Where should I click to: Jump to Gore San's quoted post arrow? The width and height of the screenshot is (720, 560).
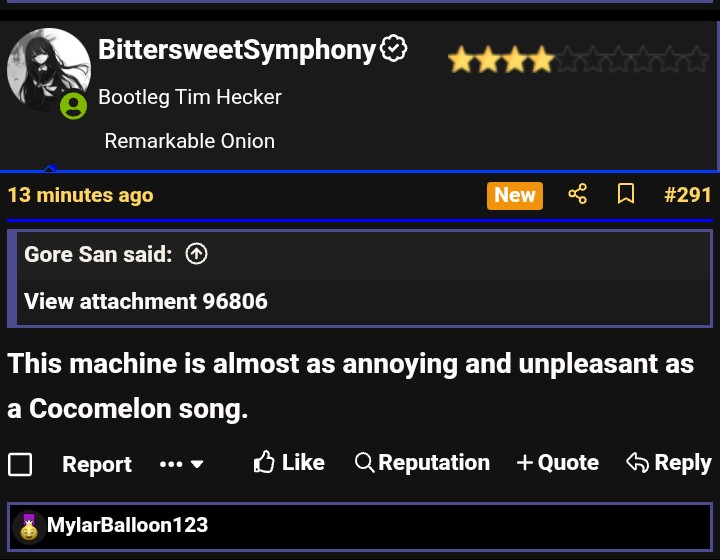click(197, 254)
